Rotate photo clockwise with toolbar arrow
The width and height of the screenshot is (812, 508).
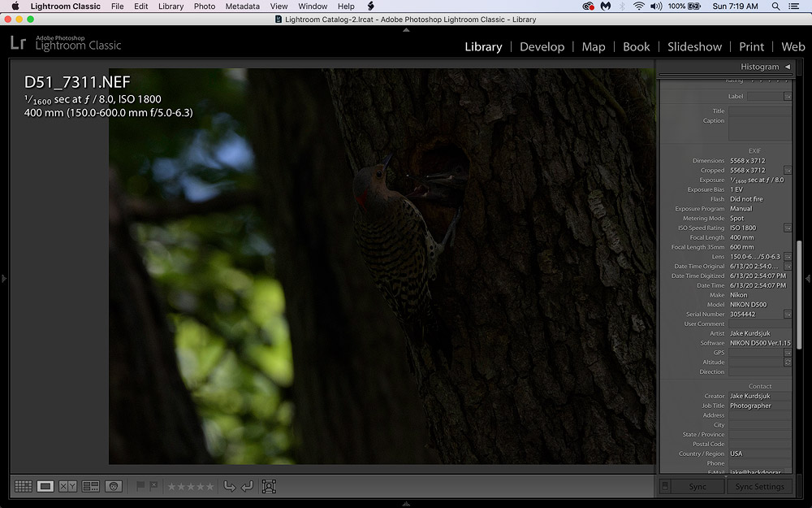[247, 486]
